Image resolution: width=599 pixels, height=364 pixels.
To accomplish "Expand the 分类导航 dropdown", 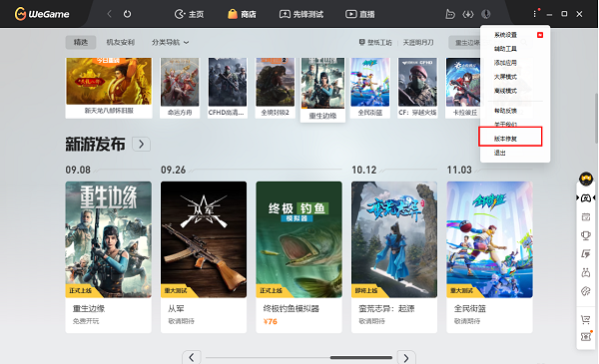I will [170, 42].
